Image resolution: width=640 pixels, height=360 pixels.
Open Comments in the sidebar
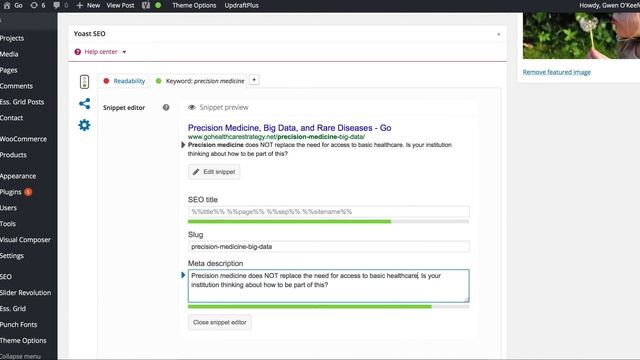16,86
